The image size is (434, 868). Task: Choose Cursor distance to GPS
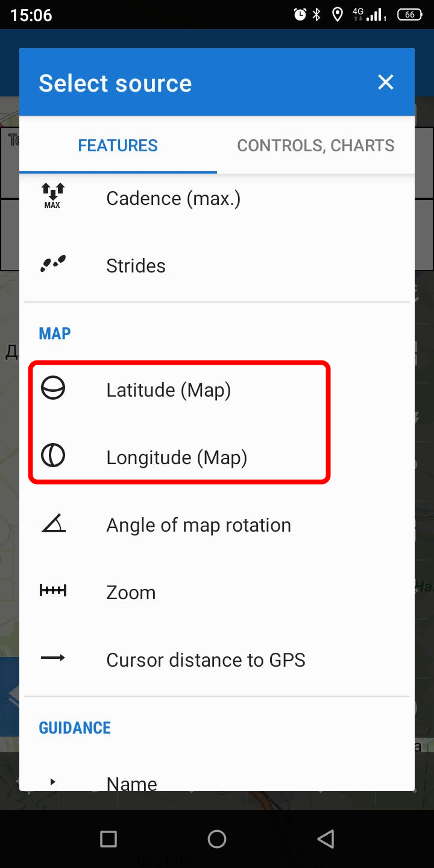click(x=206, y=660)
